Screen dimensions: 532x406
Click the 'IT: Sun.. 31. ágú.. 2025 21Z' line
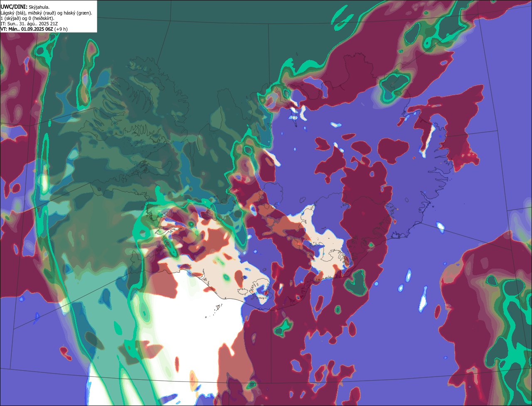(29, 24)
